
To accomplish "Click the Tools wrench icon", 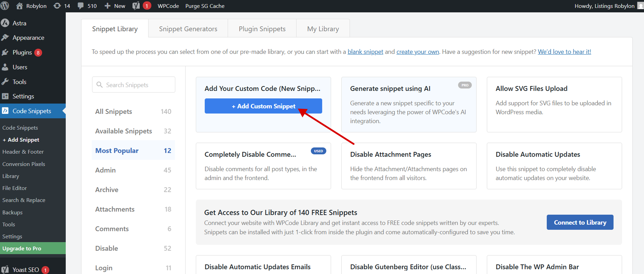I will point(5,82).
